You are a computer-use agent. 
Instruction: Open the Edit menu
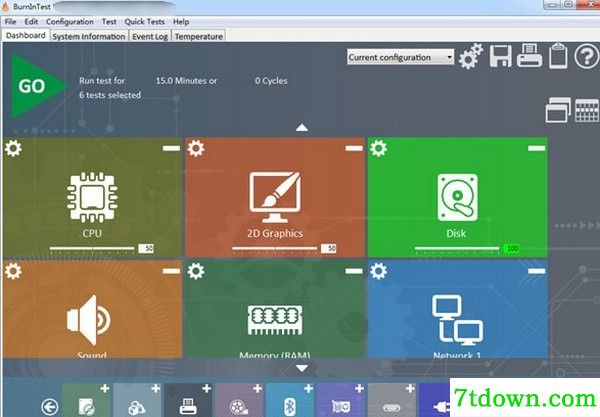click(x=31, y=22)
